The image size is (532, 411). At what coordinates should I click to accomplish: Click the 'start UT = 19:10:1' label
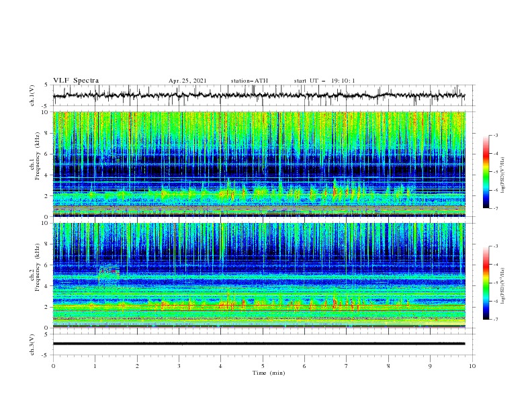pos(324,81)
